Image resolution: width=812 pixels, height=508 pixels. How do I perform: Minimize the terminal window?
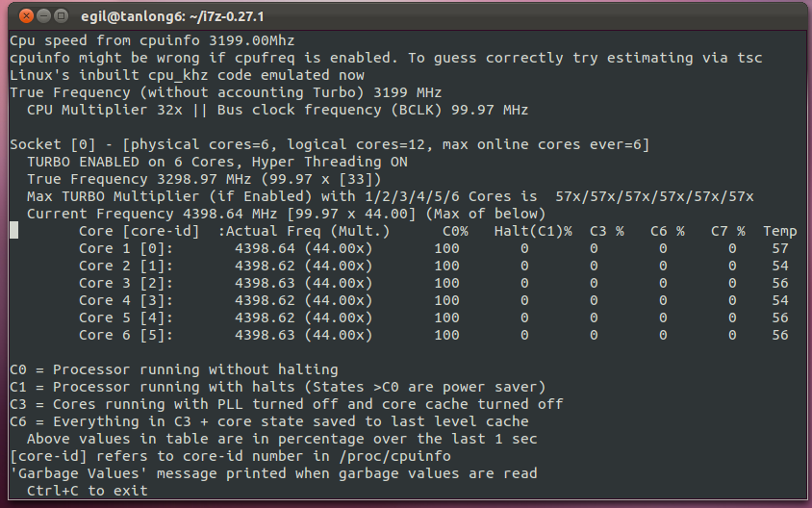43,16
